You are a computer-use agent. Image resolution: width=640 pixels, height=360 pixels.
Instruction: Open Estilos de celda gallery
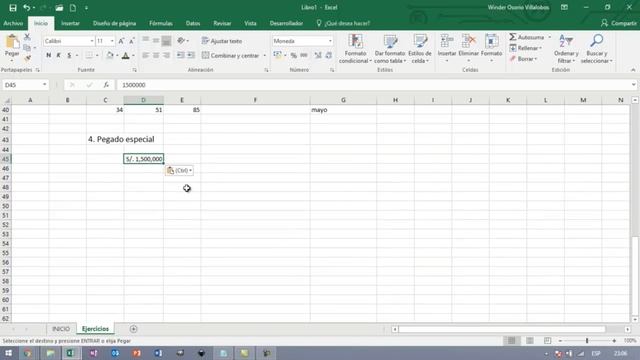click(x=420, y=49)
